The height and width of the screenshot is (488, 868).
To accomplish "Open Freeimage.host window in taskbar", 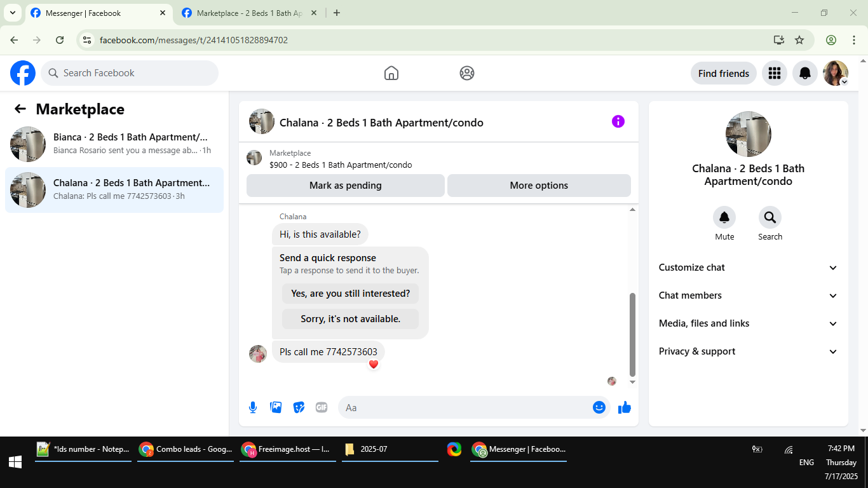I will (288, 449).
